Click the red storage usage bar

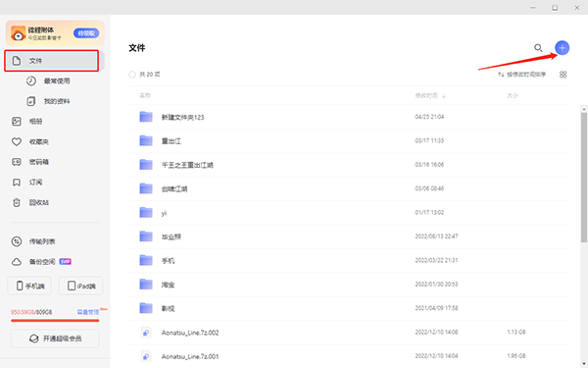click(x=55, y=321)
